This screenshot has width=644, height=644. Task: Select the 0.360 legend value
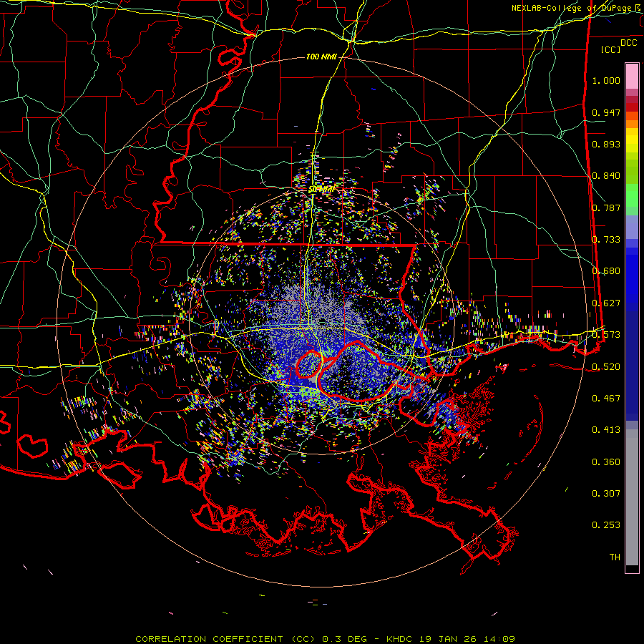coord(606,462)
